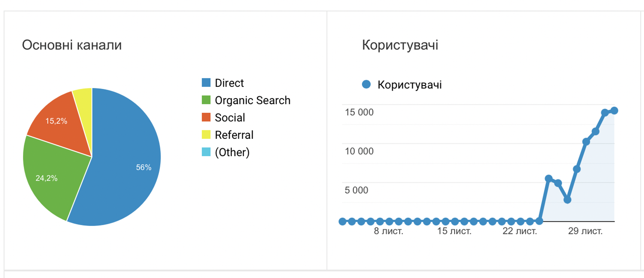644x278 pixels.
Task: Click the orange Social legend square
Action: pyautogui.click(x=206, y=117)
